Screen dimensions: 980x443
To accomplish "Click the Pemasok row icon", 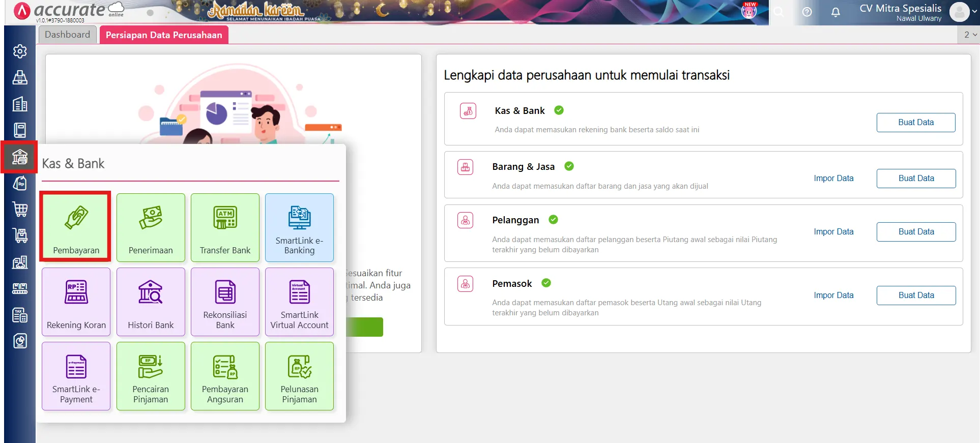I will click(465, 284).
